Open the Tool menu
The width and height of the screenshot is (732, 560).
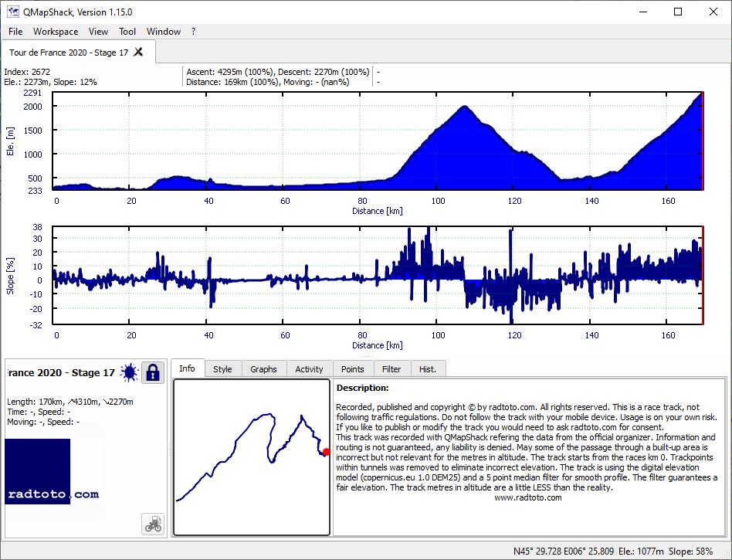click(x=127, y=32)
